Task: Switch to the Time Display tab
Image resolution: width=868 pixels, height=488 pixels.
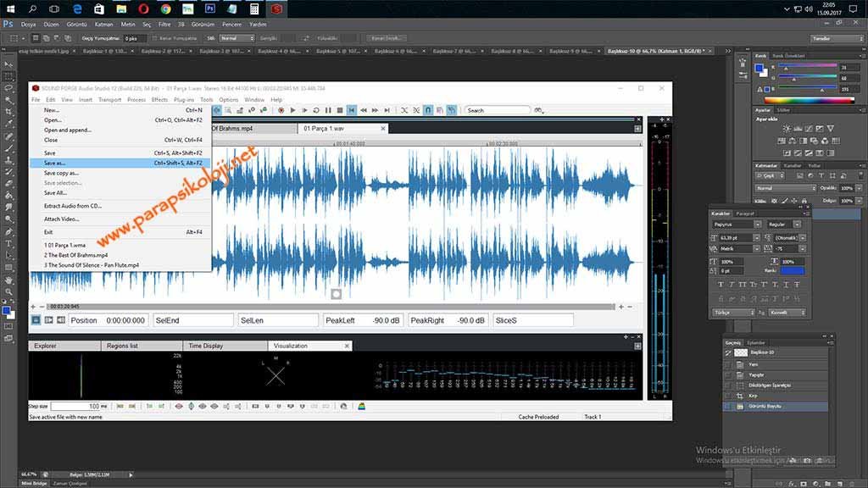Action: tap(225, 346)
